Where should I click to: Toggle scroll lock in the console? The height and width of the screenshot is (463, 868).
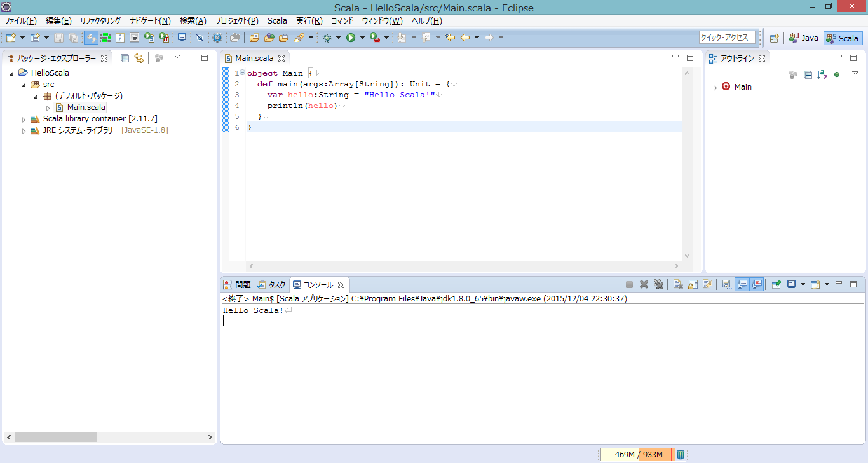pos(693,284)
